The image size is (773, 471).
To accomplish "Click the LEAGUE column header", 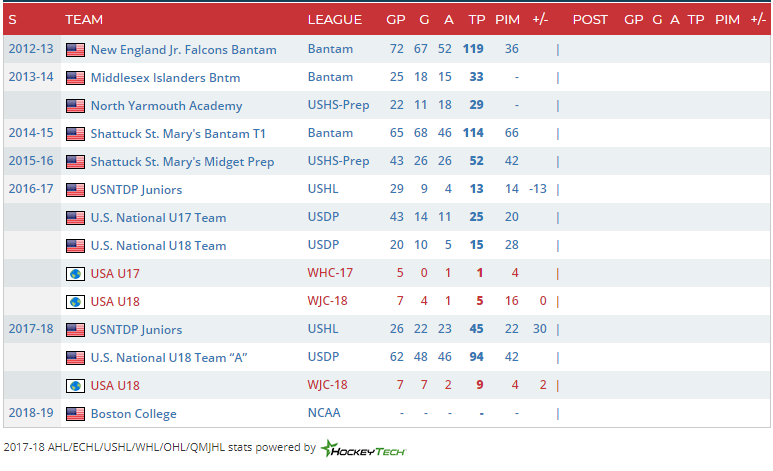I will pos(335,20).
